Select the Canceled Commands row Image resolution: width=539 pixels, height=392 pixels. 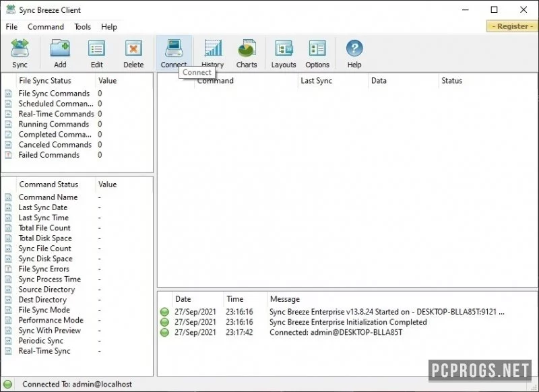77,145
